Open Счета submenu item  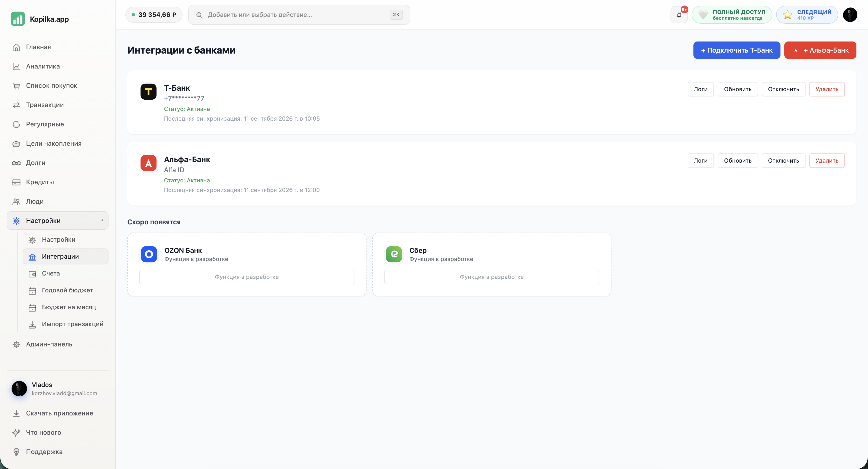[65, 273]
